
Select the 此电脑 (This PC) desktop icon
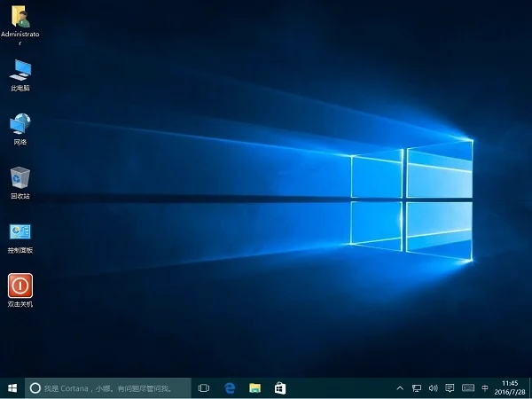[20, 71]
